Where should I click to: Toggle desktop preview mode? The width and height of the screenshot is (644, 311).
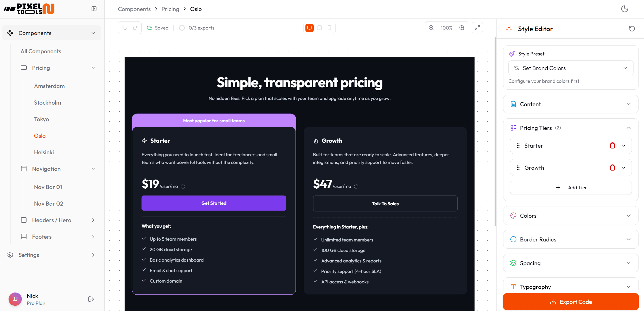pos(309,28)
